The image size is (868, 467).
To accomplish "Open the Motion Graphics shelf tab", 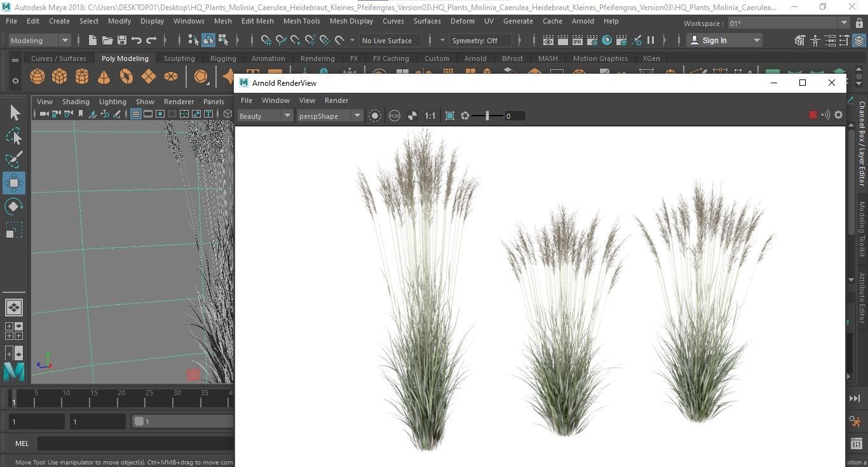I will 600,58.
